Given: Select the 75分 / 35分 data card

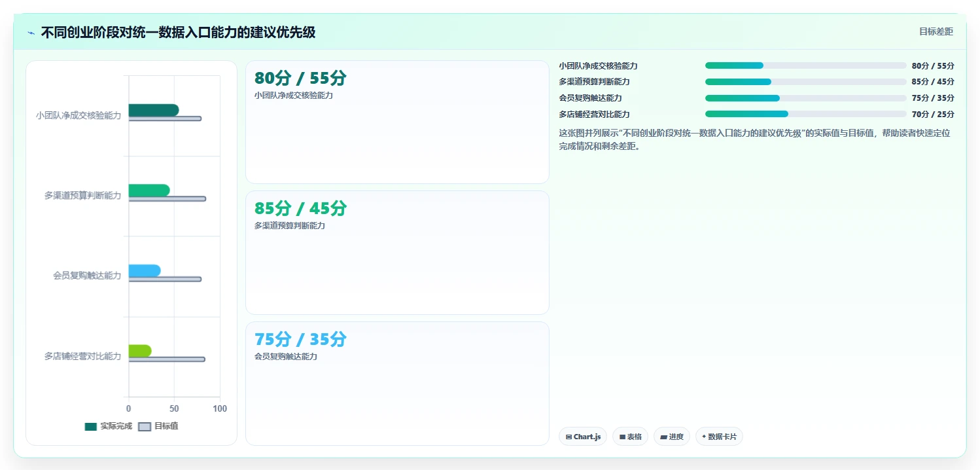Looking at the screenshot, I should coord(397,384).
